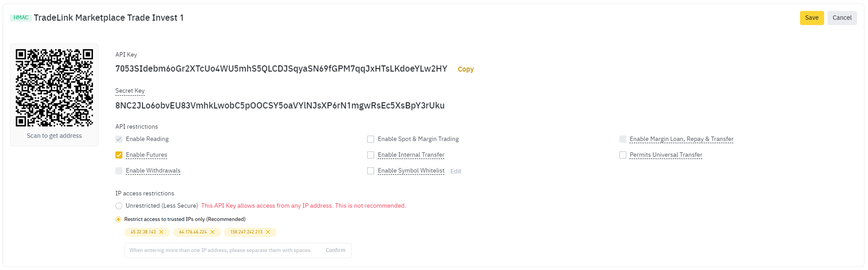
Task: Click the QR code image
Action: 54,87
